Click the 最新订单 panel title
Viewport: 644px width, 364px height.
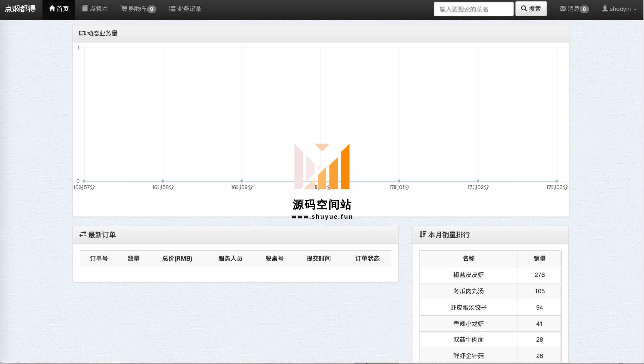click(x=102, y=235)
